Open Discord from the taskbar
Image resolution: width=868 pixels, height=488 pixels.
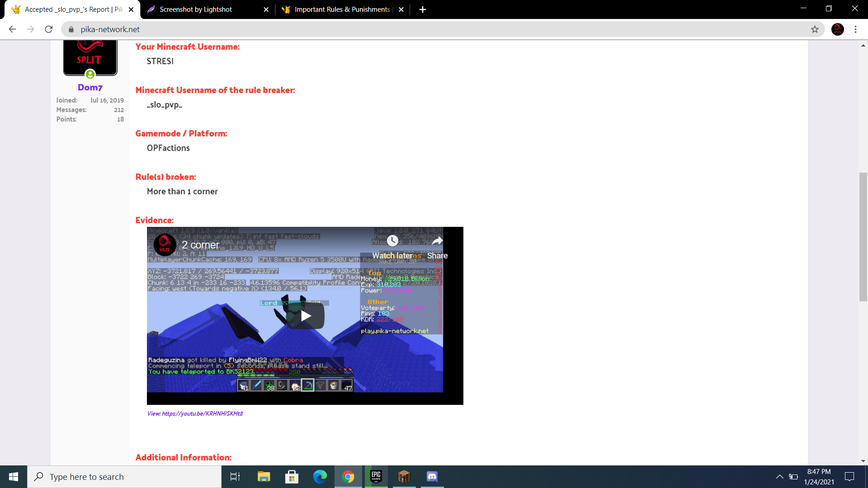point(432,477)
